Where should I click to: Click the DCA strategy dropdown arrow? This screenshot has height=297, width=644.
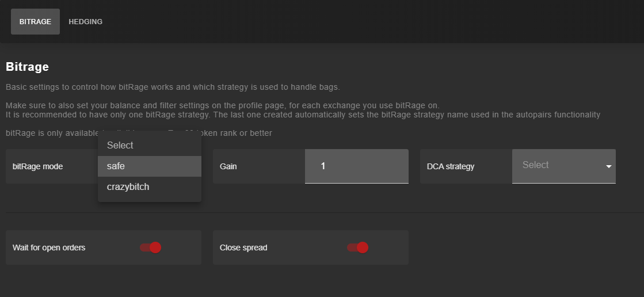tap(609, 166)
